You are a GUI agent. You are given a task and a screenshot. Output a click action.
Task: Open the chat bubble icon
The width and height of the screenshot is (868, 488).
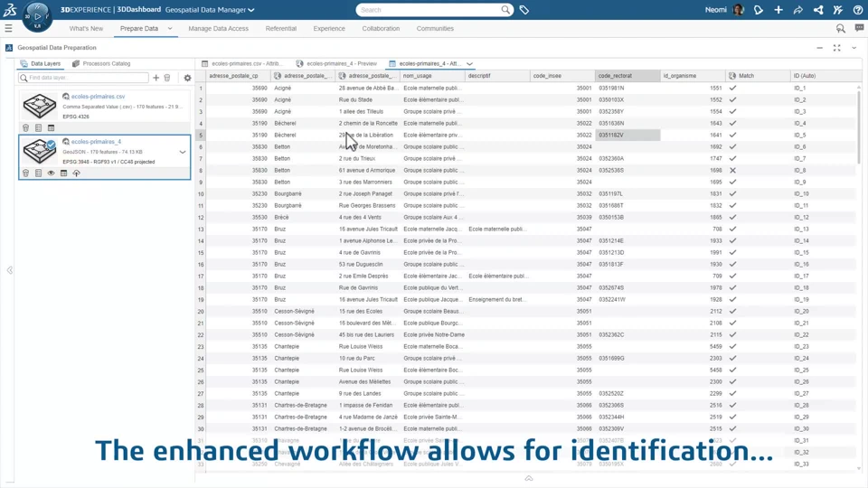[859, 28]
